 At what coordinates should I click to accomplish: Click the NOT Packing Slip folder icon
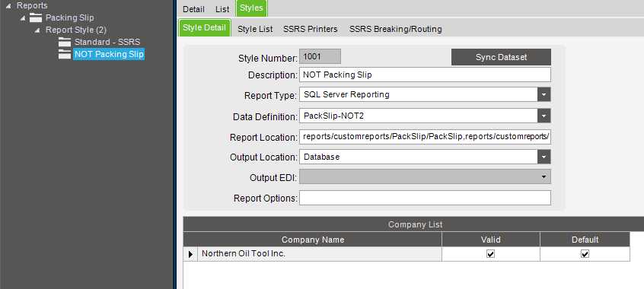pyautogui.click(x=65, y=54)
